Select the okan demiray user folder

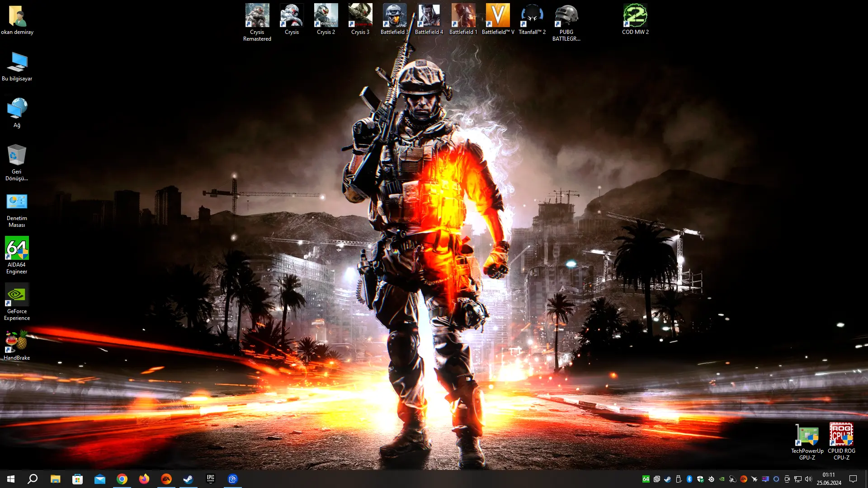tap(17, 20)
